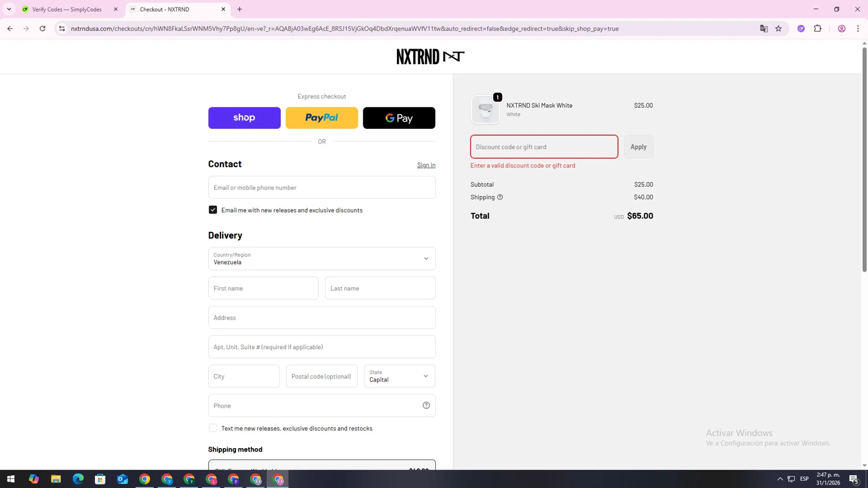
Task: Click the Apt, Unit, Suite field
Action: click(x=322, y=347)
